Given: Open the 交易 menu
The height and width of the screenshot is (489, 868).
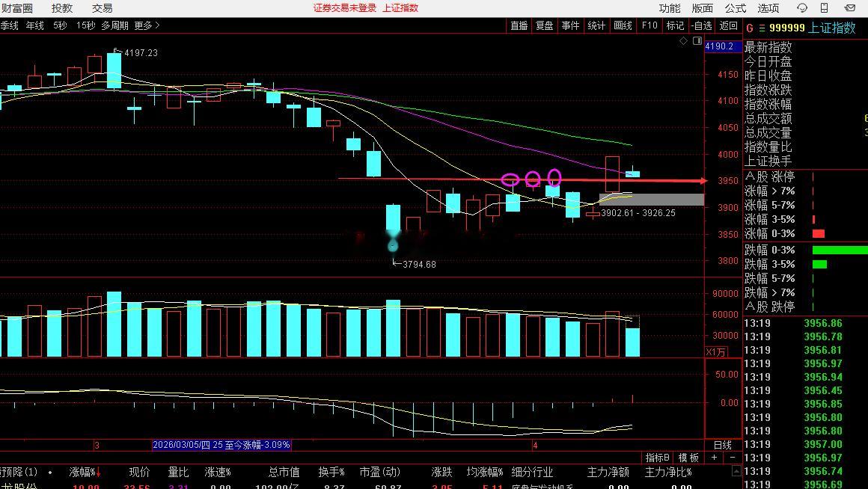Looking at the screenshot, I should (103, 8).
